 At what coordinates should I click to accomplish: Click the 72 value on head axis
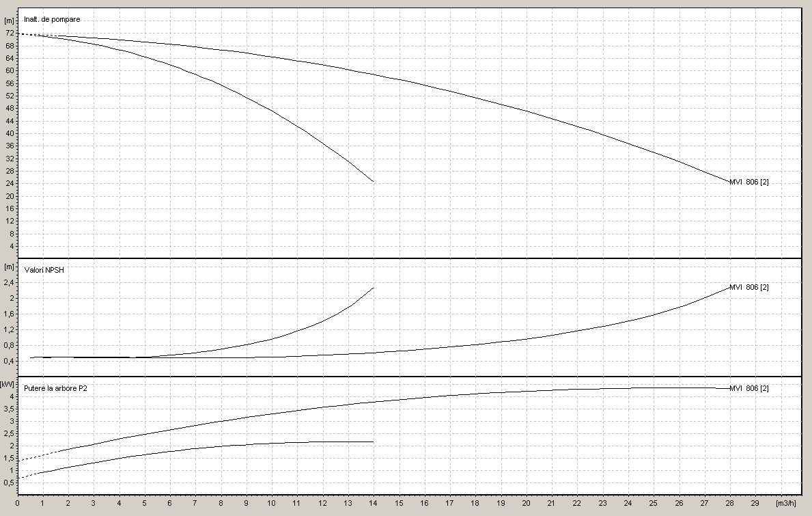tap(10, 33)
